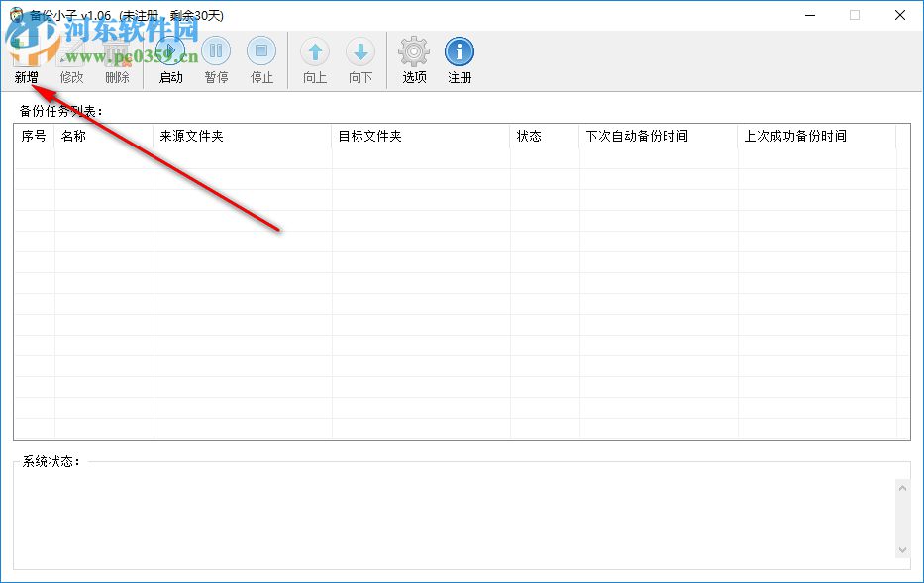This screenshot has height=583, width=924.
Task: Click the 来源文件夹 column header
Action: pyautogui.click(x=240, y=136)
